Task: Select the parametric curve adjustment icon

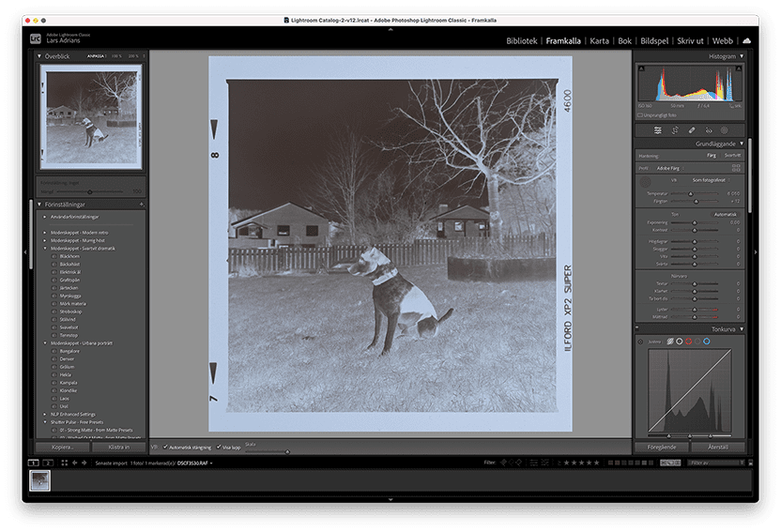Action: tap(670, 342)
